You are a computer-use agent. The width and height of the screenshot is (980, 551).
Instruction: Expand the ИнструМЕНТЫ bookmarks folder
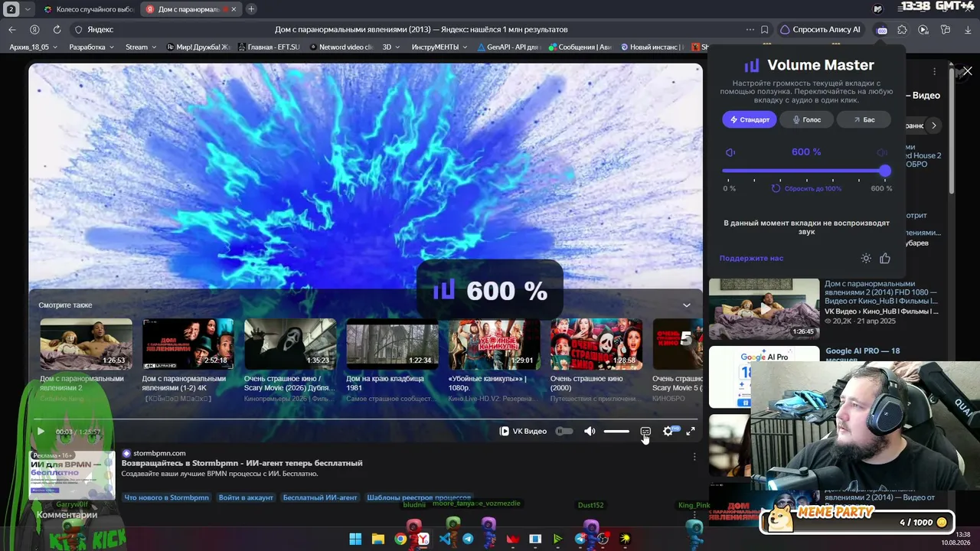click(439, 47)
